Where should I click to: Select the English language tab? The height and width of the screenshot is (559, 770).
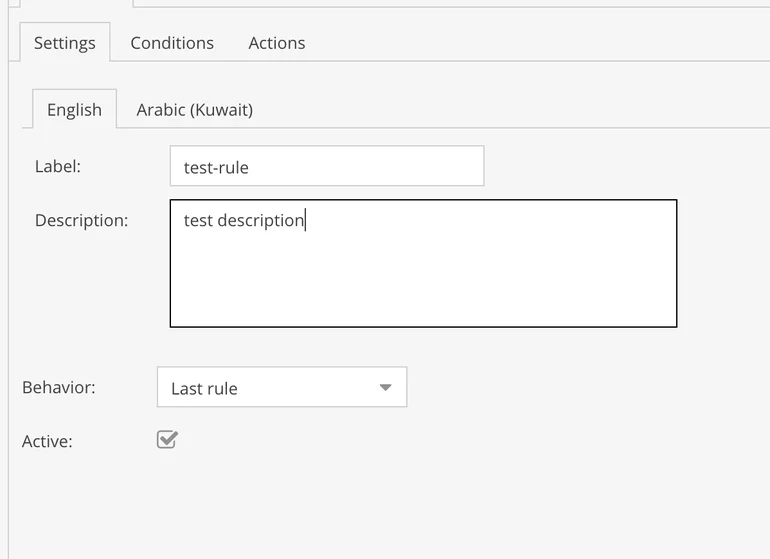75,109
